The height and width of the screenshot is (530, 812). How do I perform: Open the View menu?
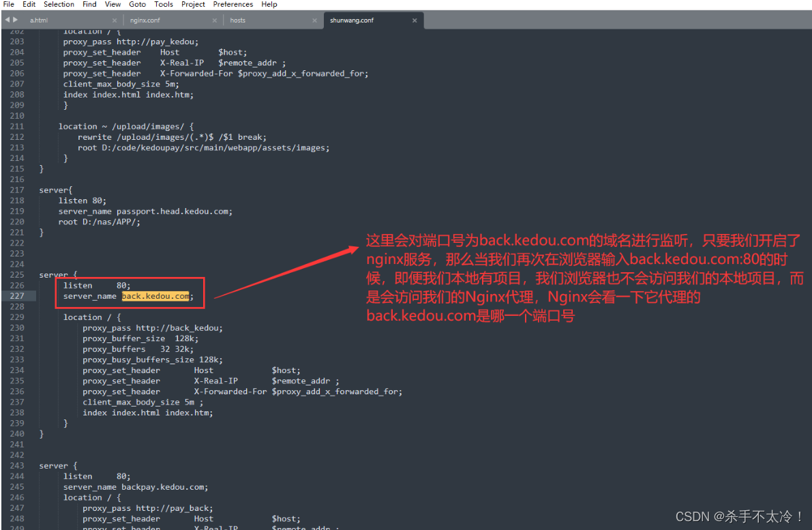pos(113,4)
